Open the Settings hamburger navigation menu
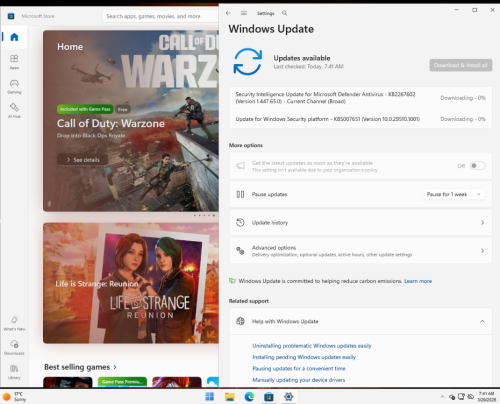The height and width of the screenshot is (404, 500). click(244, 13)
